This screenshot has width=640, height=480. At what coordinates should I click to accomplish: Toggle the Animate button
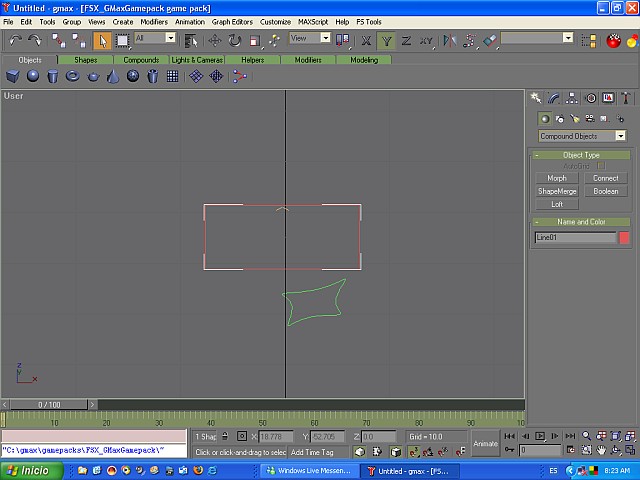click(485, 443)
